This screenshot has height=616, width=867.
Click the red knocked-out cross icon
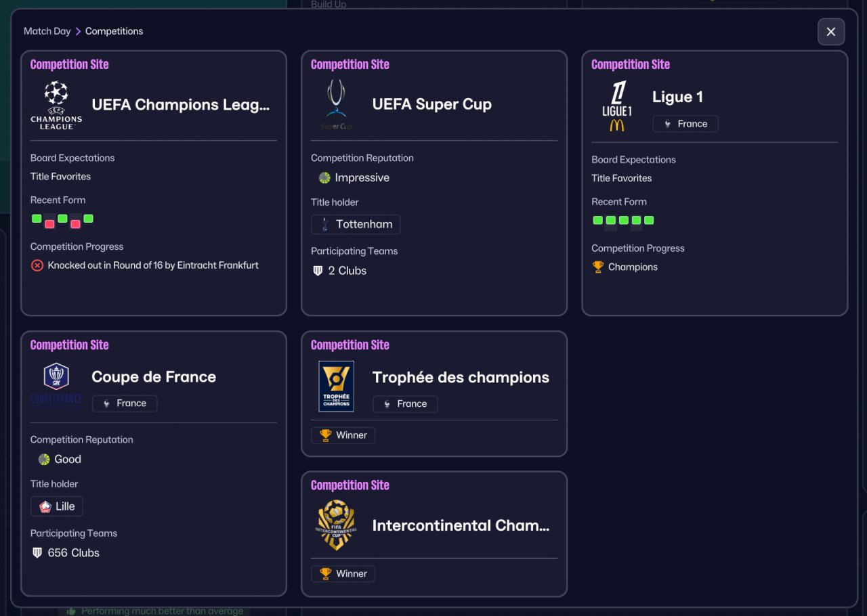click(x=37, y=265)
